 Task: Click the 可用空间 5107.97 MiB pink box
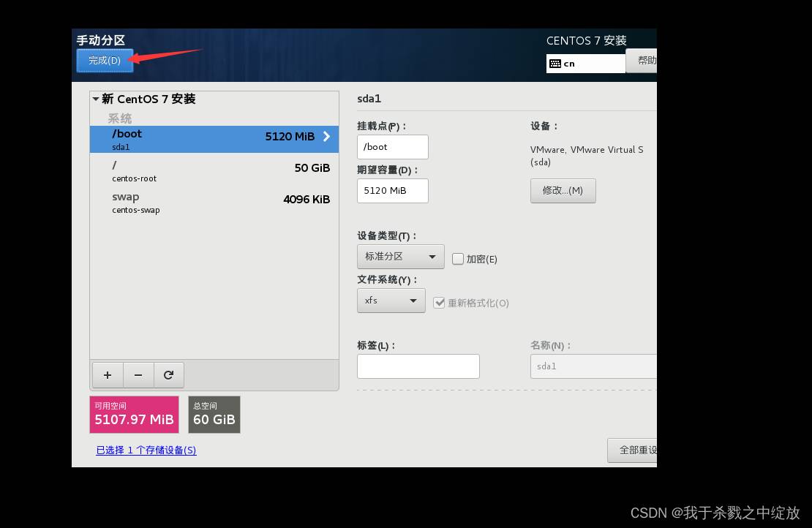pyautogui.click(x=134, y=415)
